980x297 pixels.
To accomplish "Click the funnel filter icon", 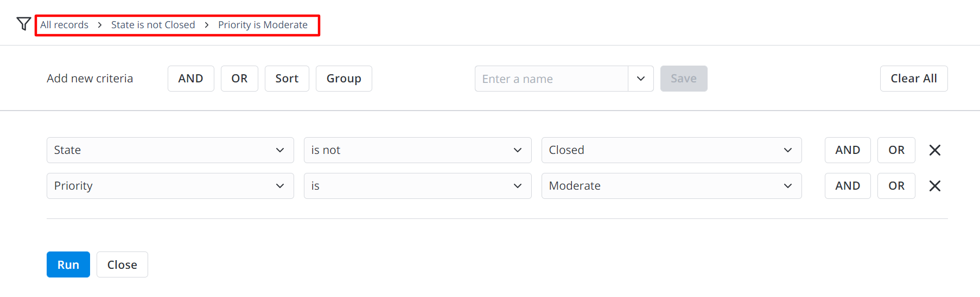I will pos(23,24).
